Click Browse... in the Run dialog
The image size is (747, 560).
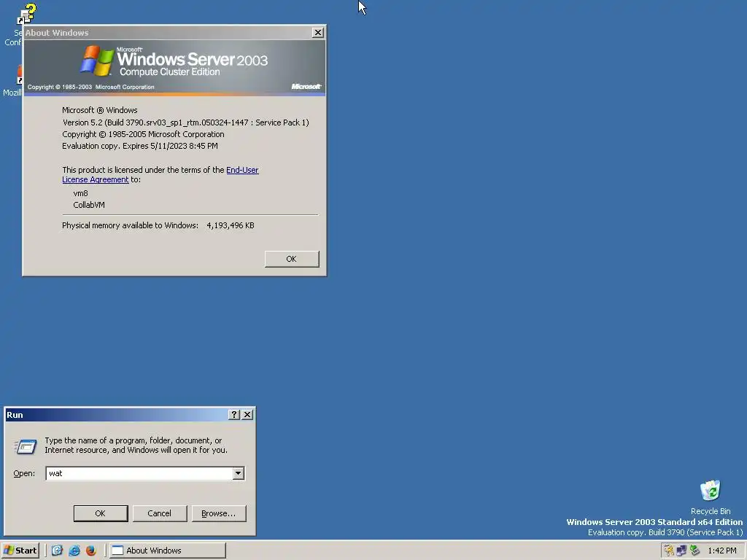[x=219, y=513]
